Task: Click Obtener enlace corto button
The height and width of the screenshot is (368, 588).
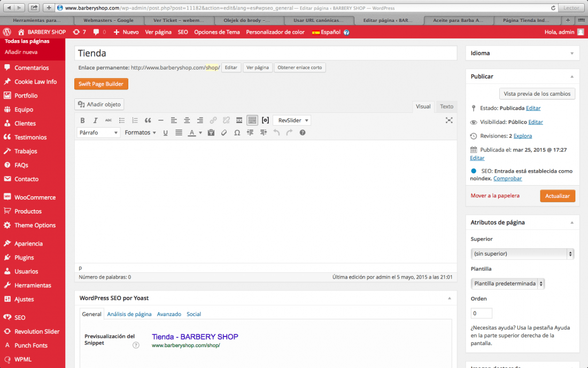Action: [300, 67]
